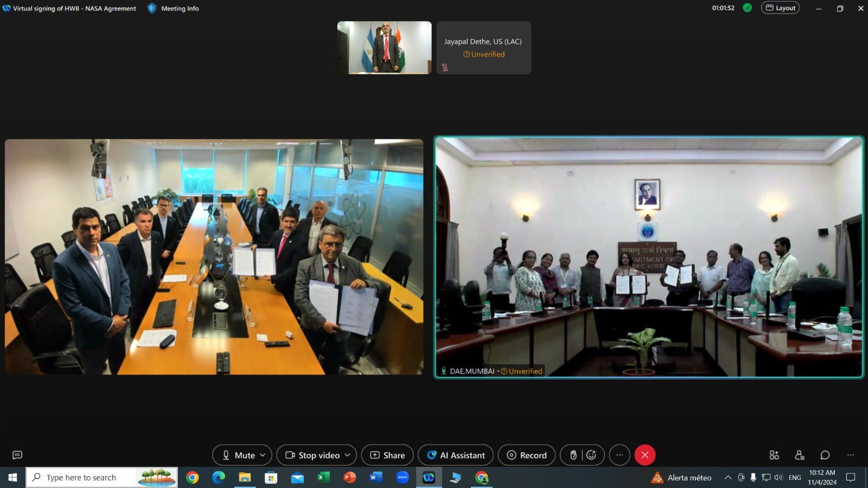Select the DAE,MUMBAI video tile
The image size is (868, 488).
649,257
